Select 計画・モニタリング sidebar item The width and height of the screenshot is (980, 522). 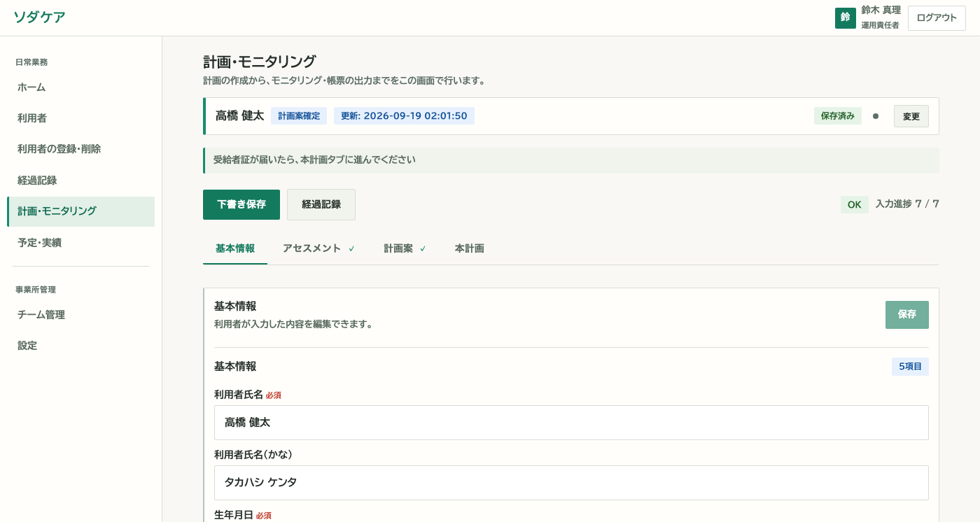[x=80, y=211]
